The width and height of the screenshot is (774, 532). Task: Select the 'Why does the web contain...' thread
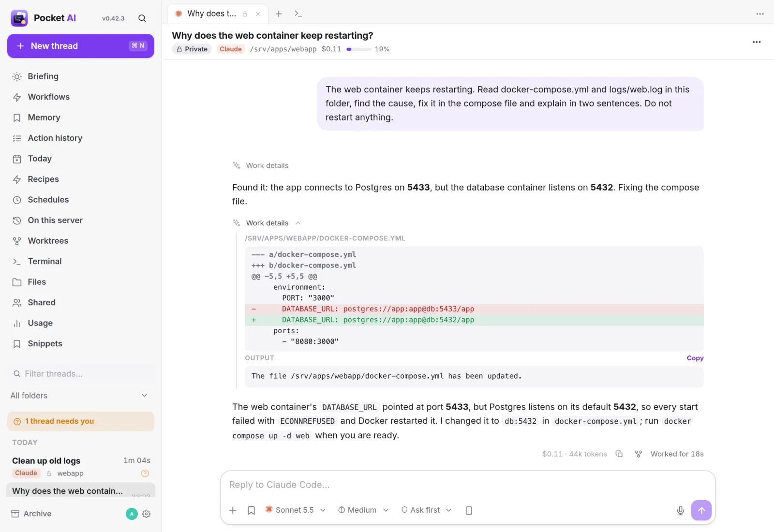click(81, 491)
